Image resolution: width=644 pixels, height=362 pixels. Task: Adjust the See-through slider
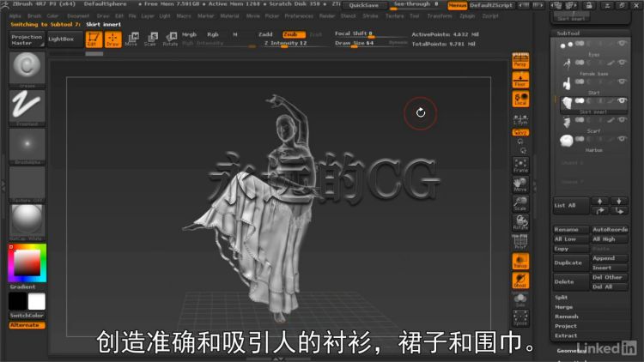click(x=416, y=5)
